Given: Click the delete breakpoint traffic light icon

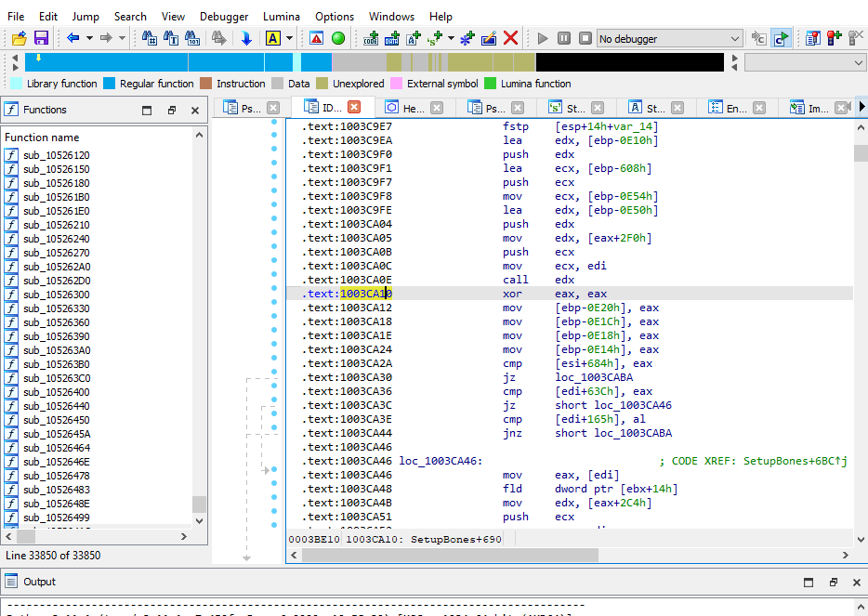Looking at the screenshot, I should pyautogui.click(x=856, y=38).
